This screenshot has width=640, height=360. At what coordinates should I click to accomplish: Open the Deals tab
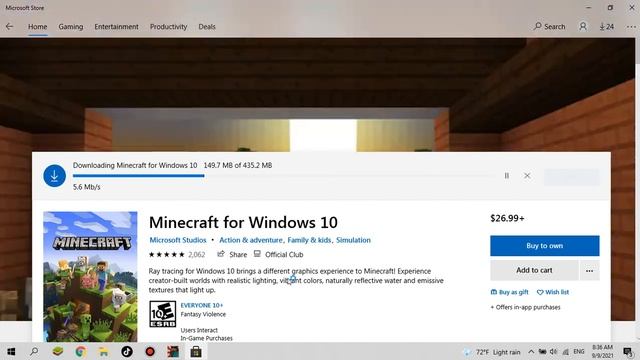[207, 27]
